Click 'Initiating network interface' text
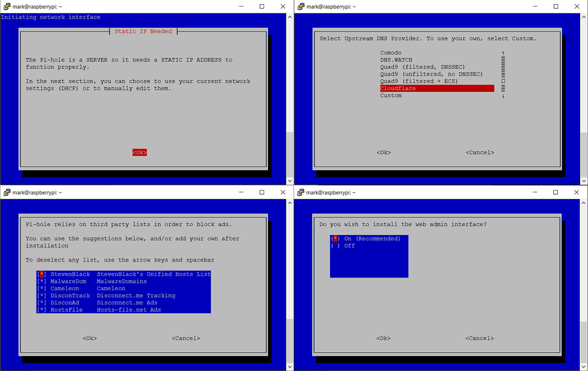 pyautogui.click(x=51, y=17)
